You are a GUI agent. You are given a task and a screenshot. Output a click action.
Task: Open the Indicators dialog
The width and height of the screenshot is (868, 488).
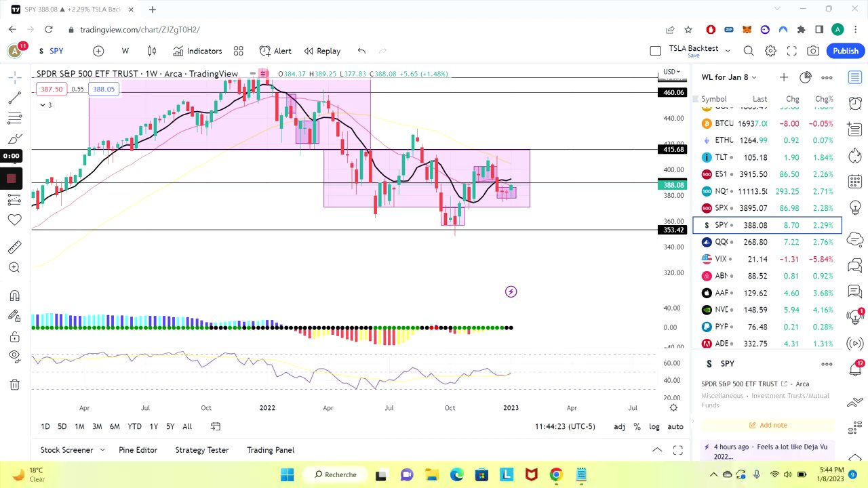(x=197, y=51)
